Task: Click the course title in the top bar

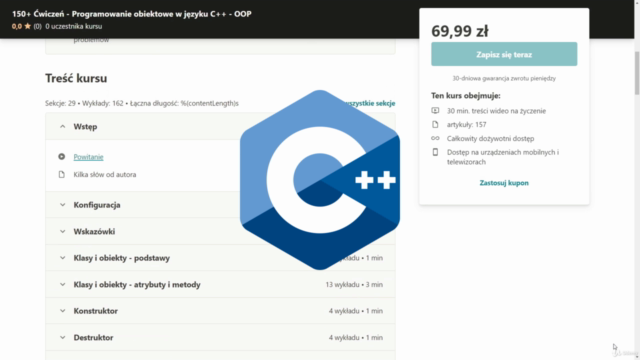Action: [131, 14]
